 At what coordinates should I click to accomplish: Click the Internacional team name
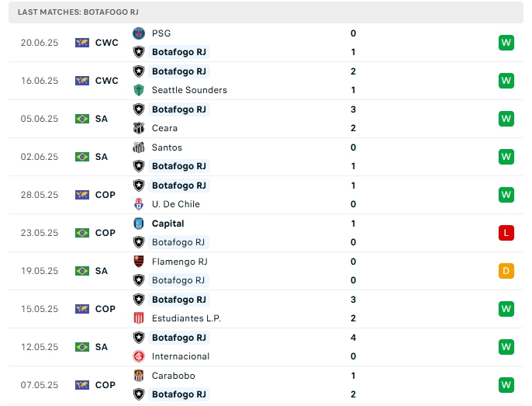pyautogui.click(x=181, y=356)
